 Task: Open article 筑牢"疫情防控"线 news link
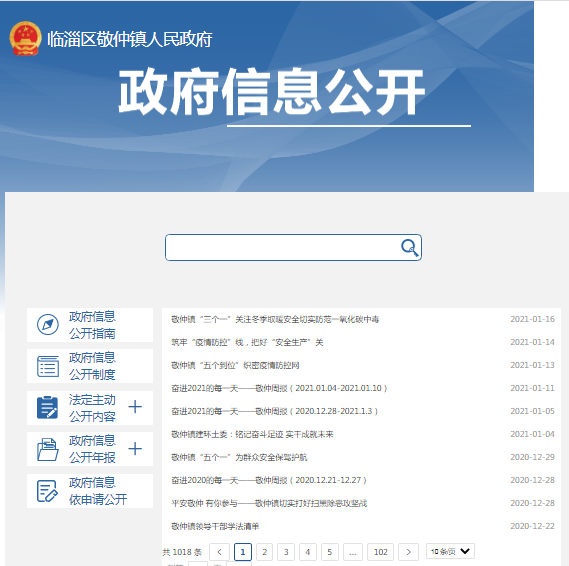pos(247,342)
